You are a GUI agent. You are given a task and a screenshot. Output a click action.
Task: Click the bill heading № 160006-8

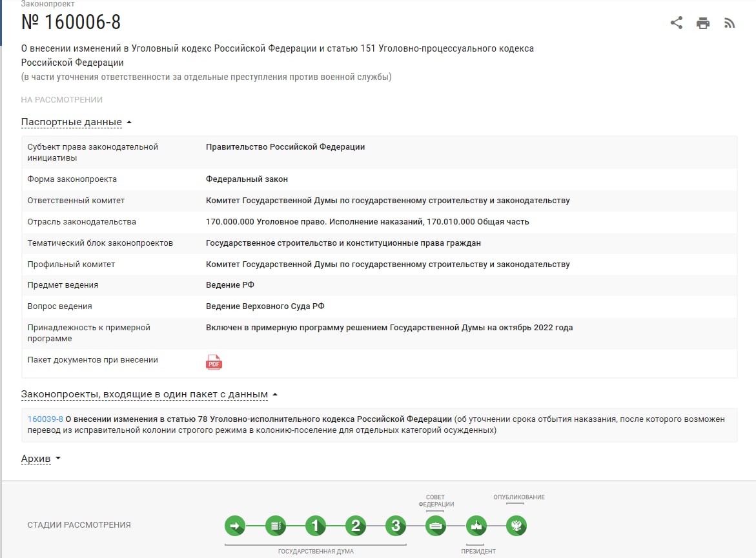[x=71, y=23]
